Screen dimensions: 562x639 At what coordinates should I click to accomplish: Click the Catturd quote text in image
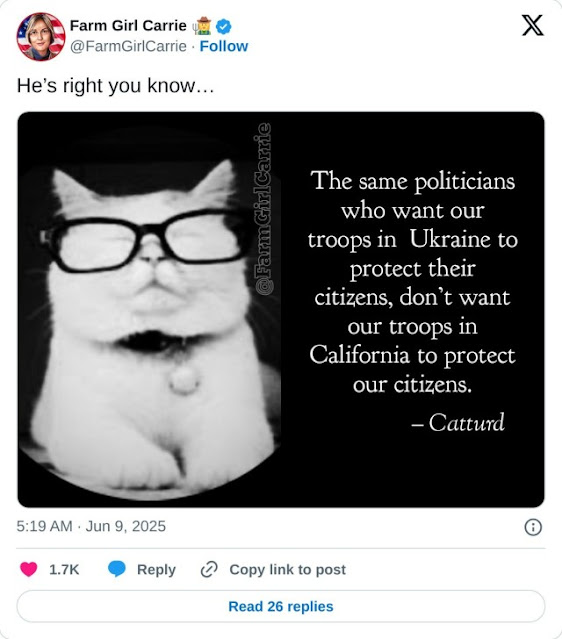tap(412, 302)
